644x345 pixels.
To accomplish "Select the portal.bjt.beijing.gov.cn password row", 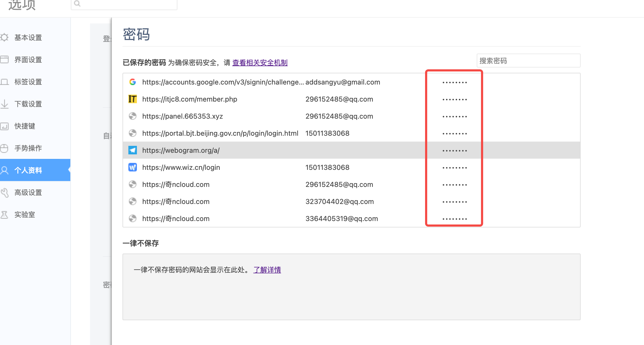I will [351, 133].
